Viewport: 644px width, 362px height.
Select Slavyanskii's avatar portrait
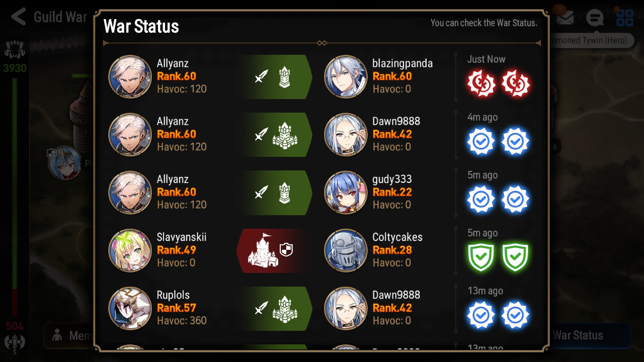130,250
